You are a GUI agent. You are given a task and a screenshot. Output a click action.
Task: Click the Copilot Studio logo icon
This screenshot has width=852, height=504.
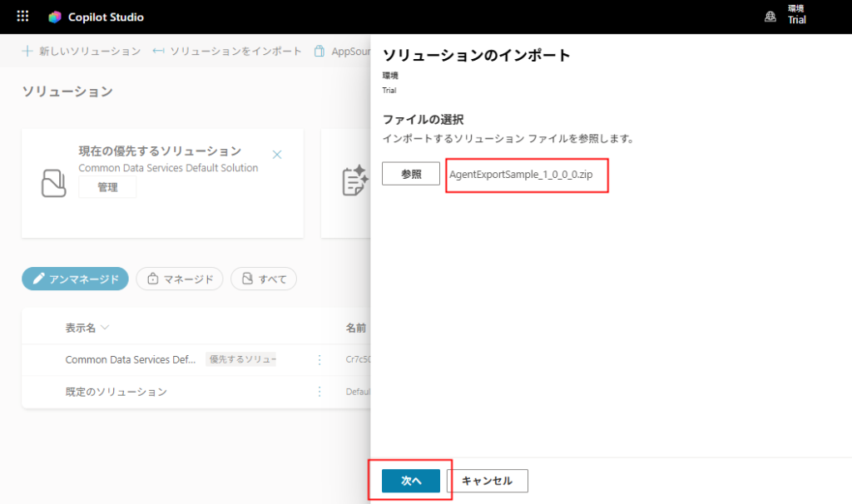55,17
